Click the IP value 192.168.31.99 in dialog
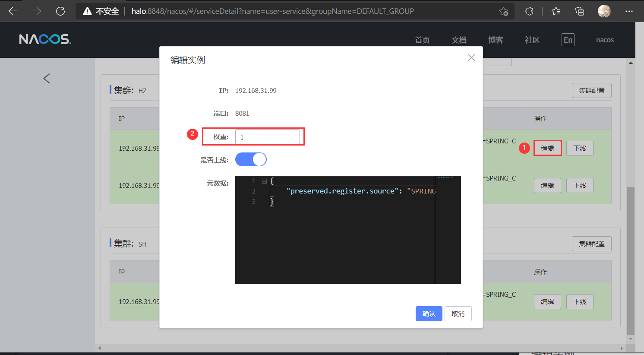Viewport: 644px width, 355px height. click(x=256, y=91)
